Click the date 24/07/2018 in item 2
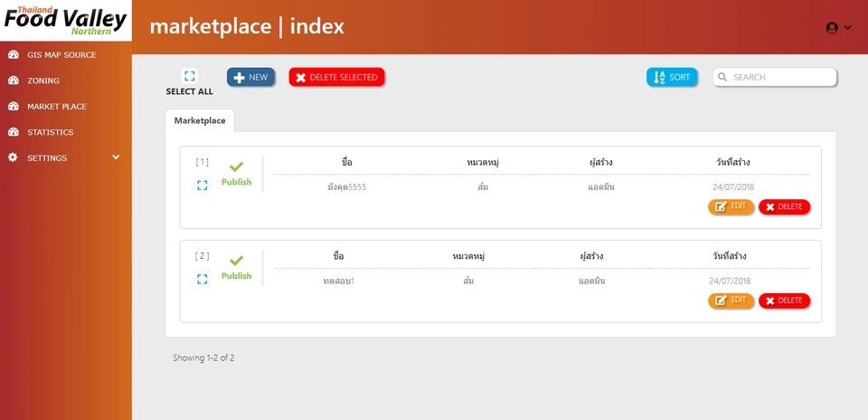Screen dimensions: 868x420 coord(730,281)
